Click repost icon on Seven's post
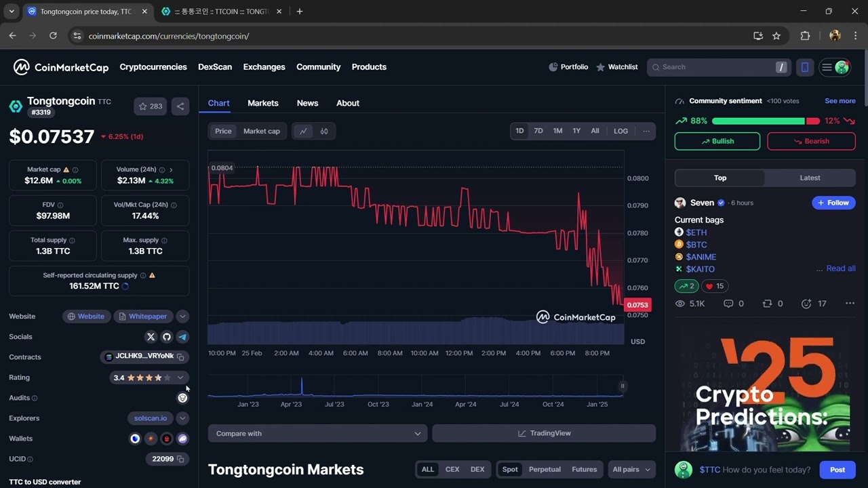Viewport: 868px width, 488px height. pos(768,304)
